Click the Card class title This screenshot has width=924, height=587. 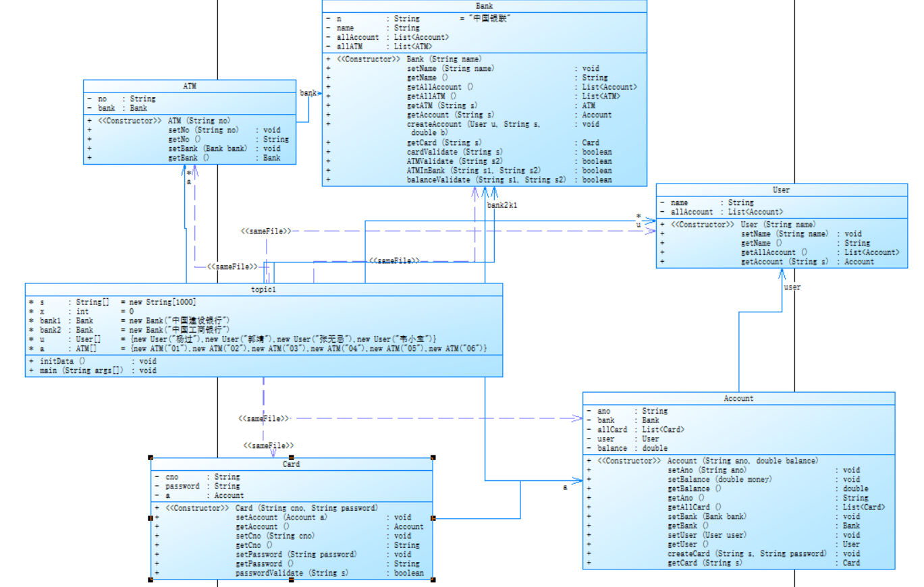291,464
